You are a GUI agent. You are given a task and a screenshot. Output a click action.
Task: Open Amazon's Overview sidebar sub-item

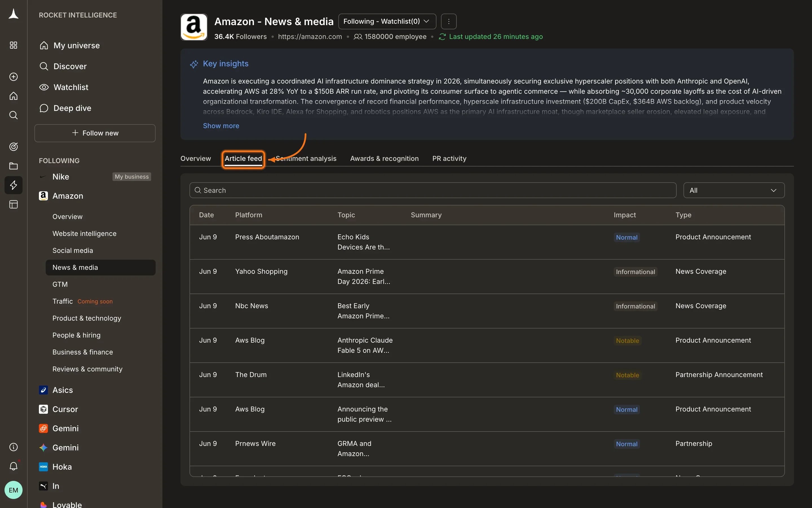pos(67,217)
